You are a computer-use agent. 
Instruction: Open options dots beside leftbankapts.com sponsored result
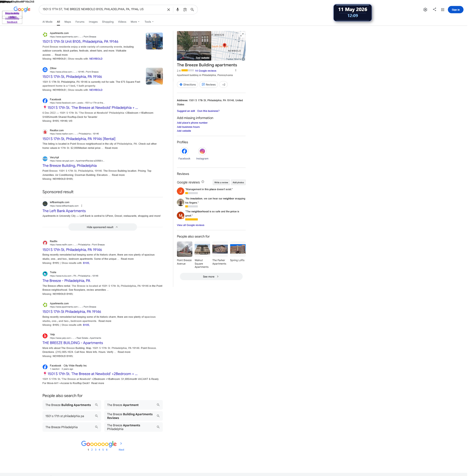pyautogui.click(x=82, y=206)
